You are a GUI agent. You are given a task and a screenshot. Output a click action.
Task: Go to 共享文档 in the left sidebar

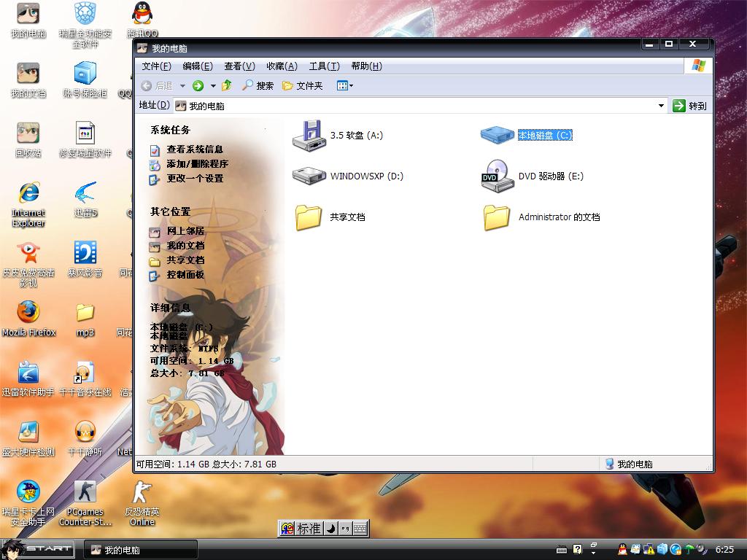[x=185, y=260]
